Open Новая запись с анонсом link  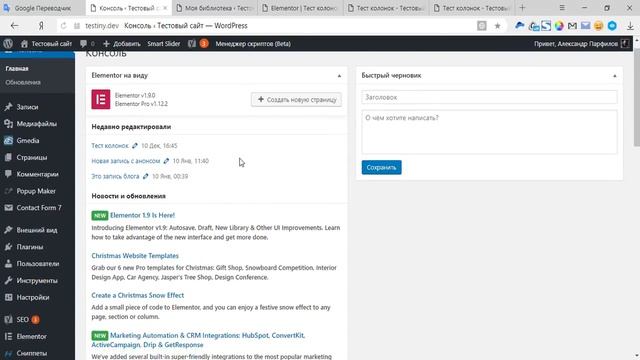coord(126,161)
